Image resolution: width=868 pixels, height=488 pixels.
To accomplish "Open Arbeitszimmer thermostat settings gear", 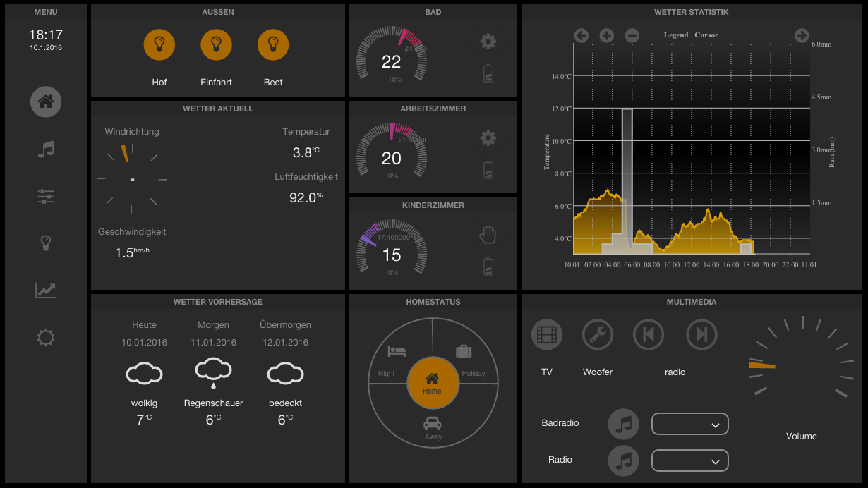I will (x=488, y=138).
